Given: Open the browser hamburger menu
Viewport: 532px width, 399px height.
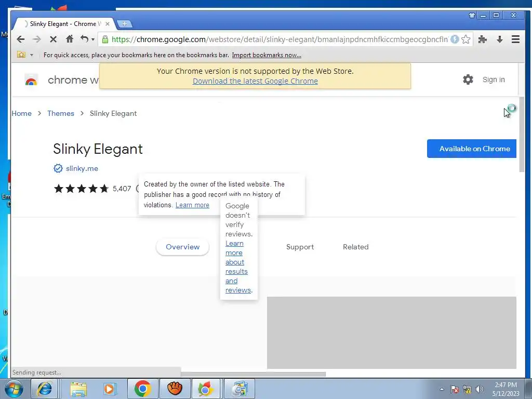Looking at the screenshot, I should point(515,39).
